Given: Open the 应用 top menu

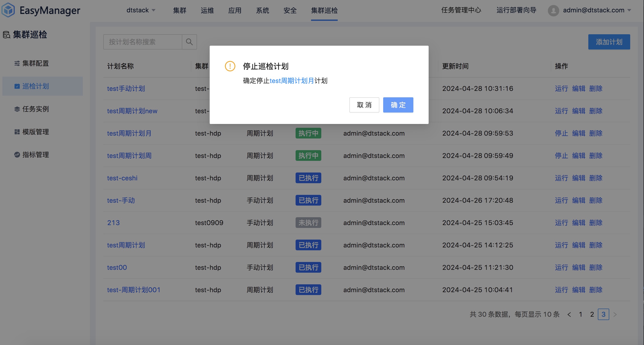Looking at the screenshot, I should click(x=235, y=10).
